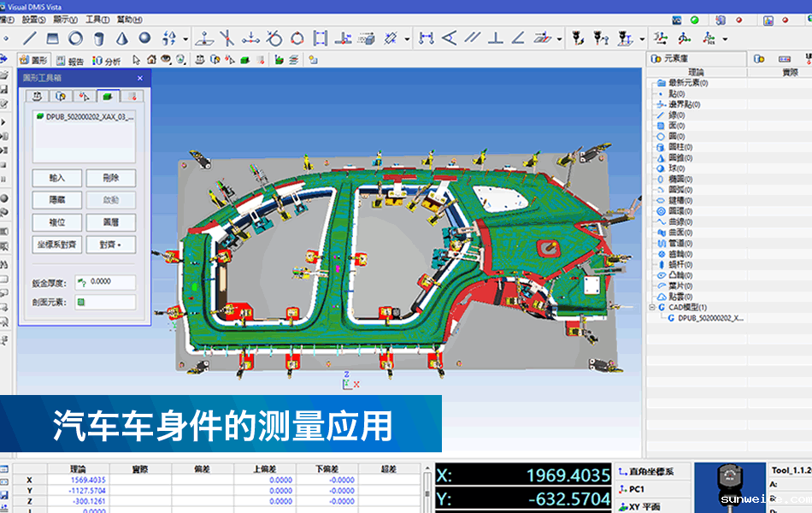Click the home view icon
Viewport: 812px width, 513px height.
click(151, 60)
